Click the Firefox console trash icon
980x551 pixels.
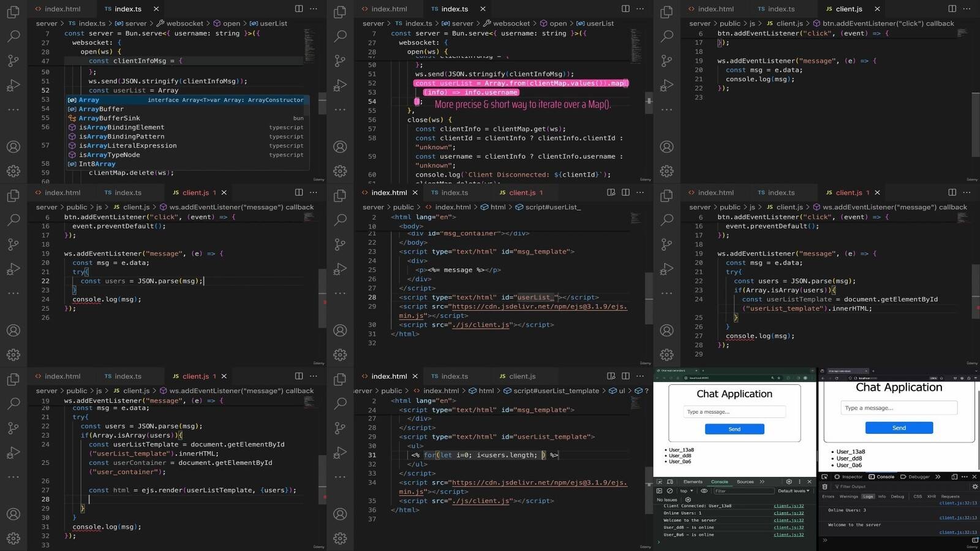click(824, 487)
